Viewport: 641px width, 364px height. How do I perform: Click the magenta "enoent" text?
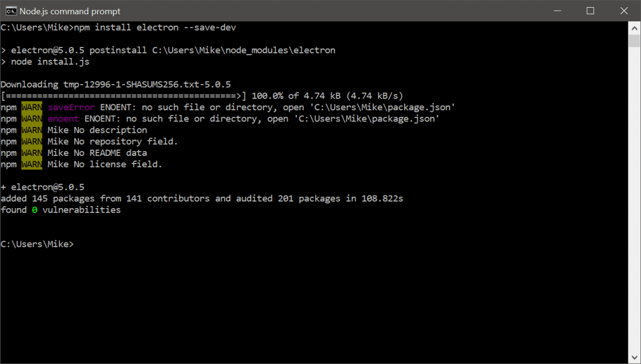(63, 119)
